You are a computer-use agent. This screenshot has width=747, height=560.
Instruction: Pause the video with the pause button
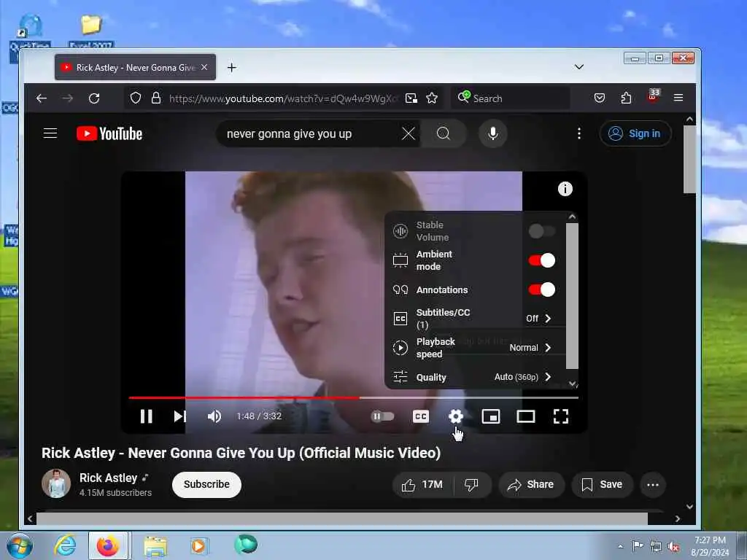(146, 416)
